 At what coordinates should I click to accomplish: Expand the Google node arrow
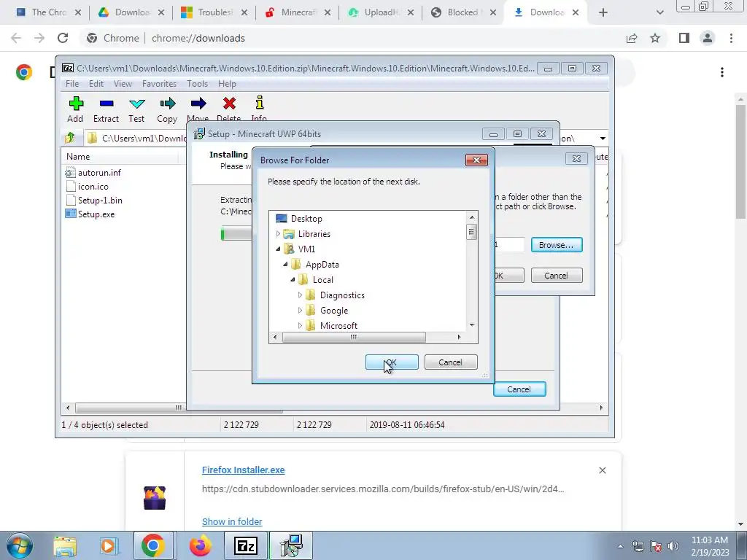pos(300,311)
